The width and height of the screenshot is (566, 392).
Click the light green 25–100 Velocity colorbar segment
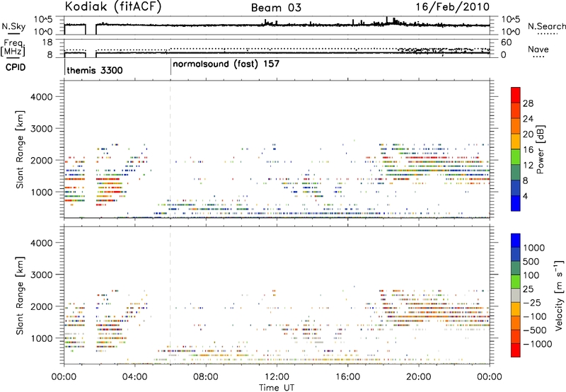tap(516, 282)
